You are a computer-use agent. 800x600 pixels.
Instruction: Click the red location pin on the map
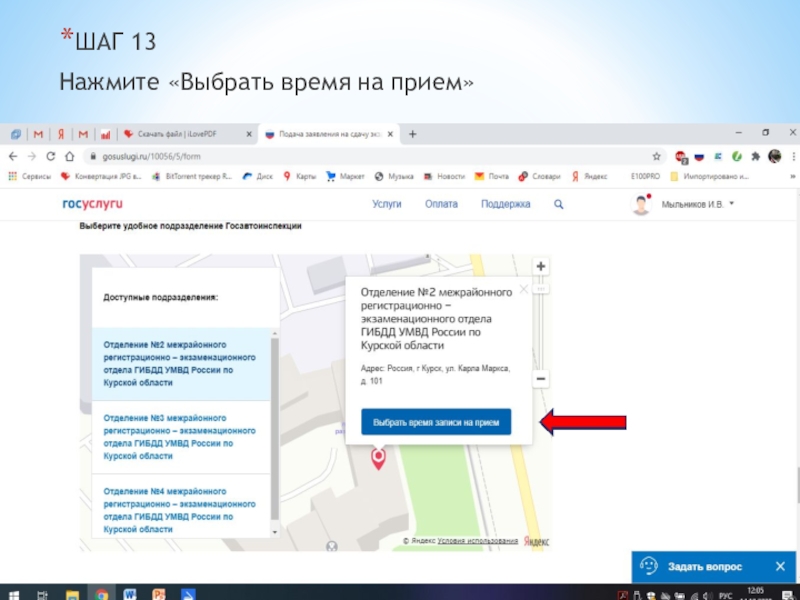pos(379,459)
